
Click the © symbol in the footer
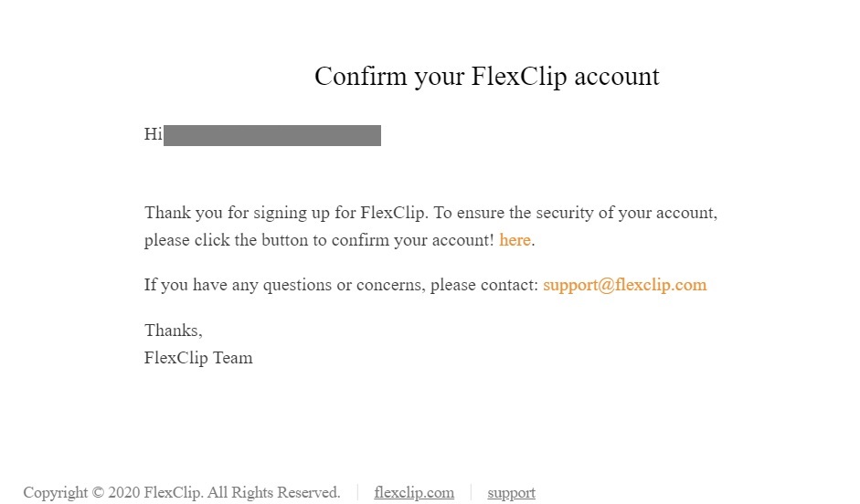pos(98,492)
